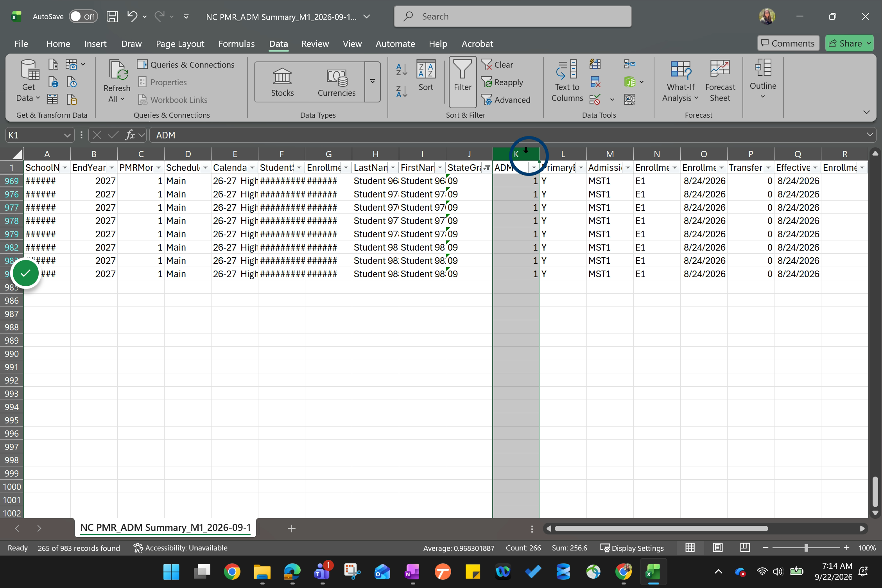Open File Explorer from taskbar
The height and width of the screenshot is (588, 882).
[x=262, y=572]
